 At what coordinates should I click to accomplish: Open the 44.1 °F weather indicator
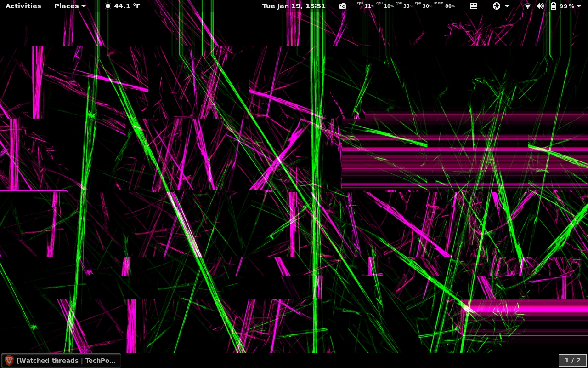coord(127,6)
